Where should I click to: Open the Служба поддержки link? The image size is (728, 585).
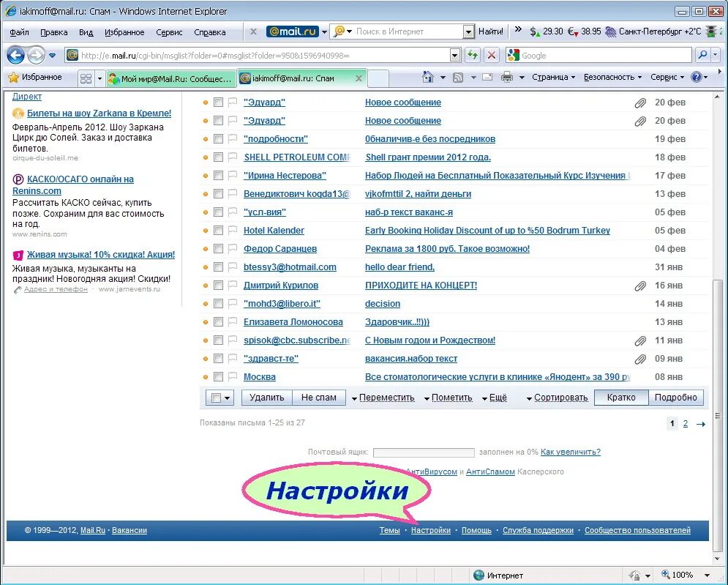[x=538, y=530]
